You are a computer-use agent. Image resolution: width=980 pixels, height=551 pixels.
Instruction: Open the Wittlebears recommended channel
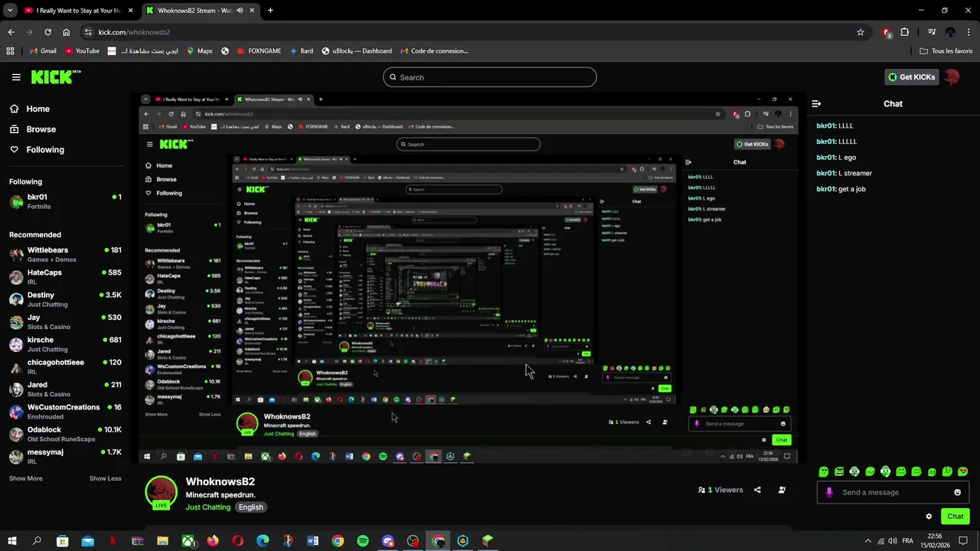pos(65,255)
